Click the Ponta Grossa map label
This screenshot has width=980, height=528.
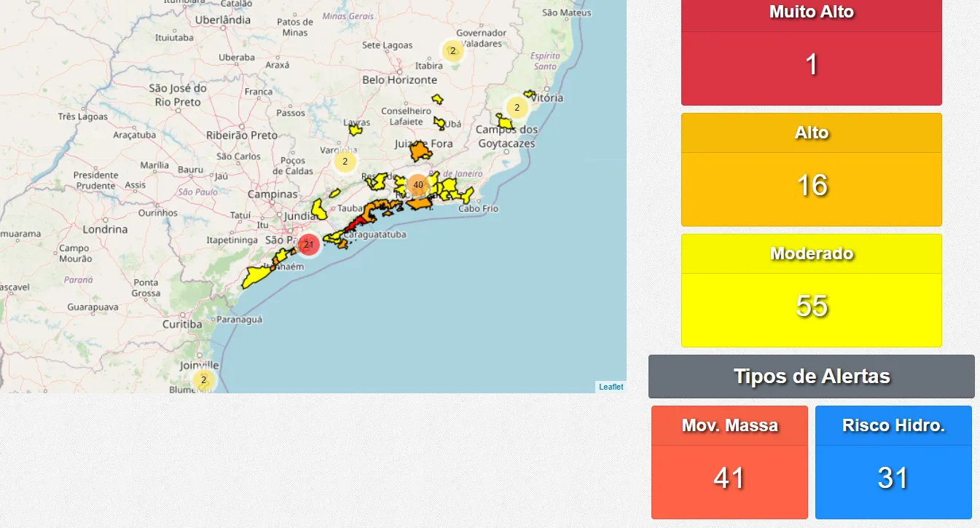point(146,288)
